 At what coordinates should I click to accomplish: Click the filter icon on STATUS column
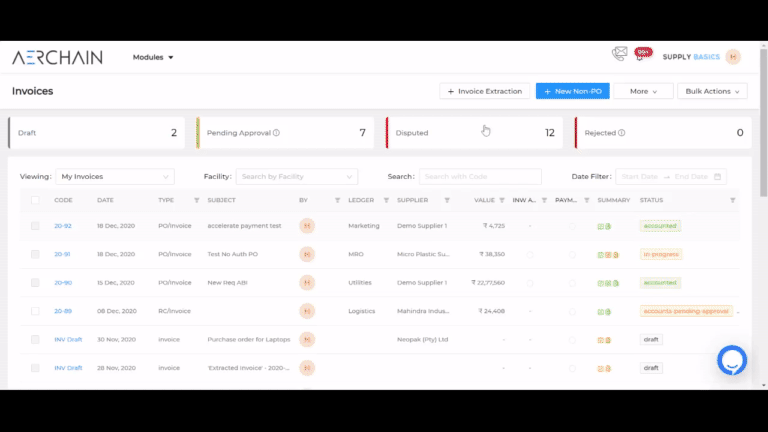(732, 200)
